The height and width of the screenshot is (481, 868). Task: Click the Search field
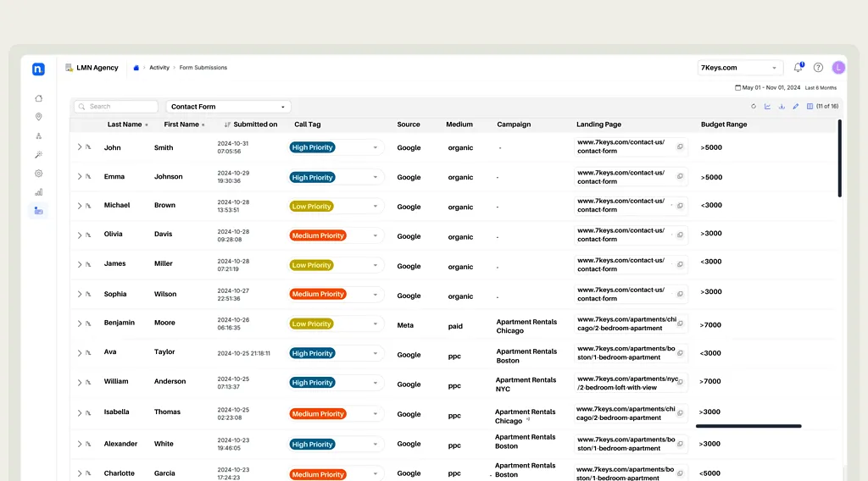(117, 106)
